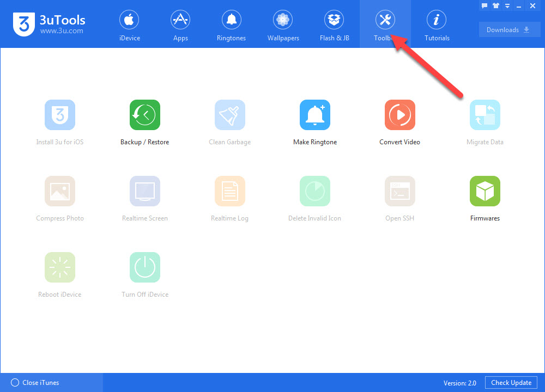Minimize the 3uTools window
This screenshot has height=392, width=545.
[x=519, y=6]
